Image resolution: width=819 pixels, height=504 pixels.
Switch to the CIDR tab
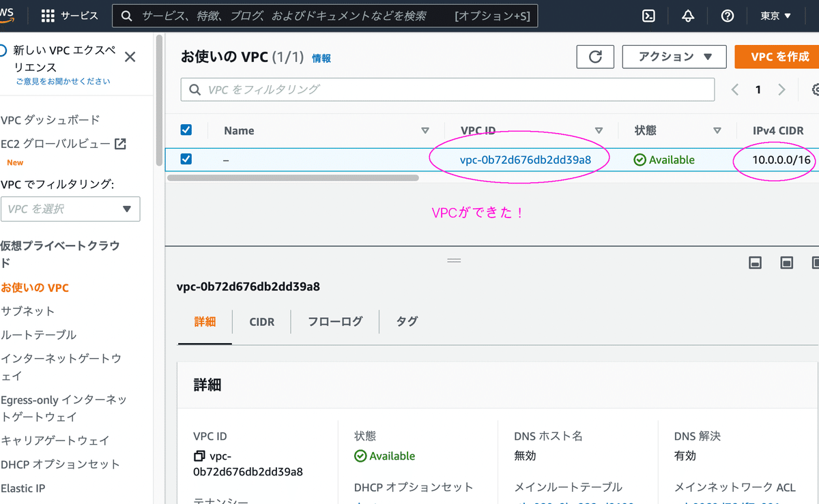[262, 321]
